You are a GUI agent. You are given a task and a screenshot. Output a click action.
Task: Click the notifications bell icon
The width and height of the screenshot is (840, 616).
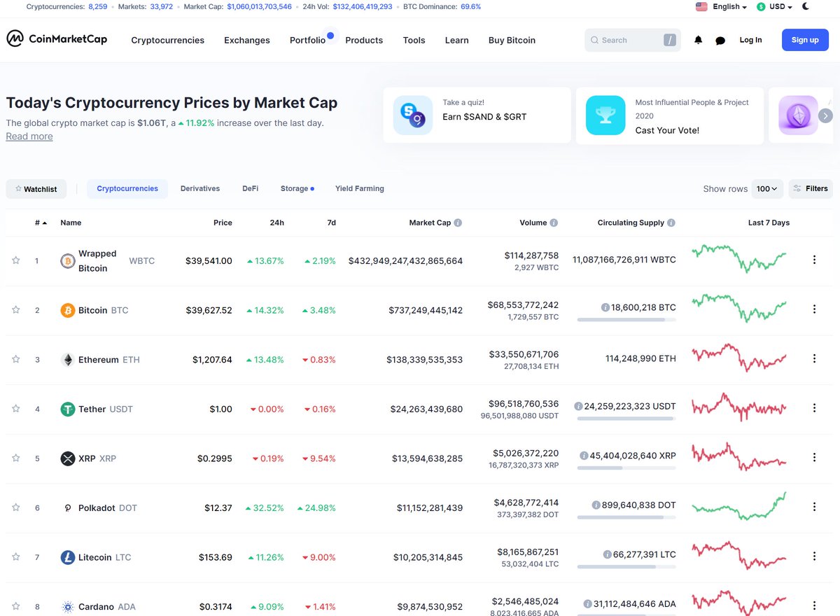click(x=698, y=41)
